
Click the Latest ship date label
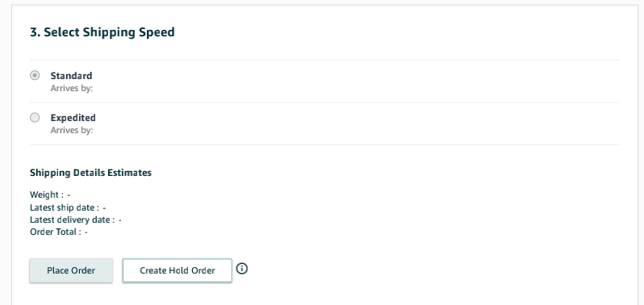click(65, 207)
